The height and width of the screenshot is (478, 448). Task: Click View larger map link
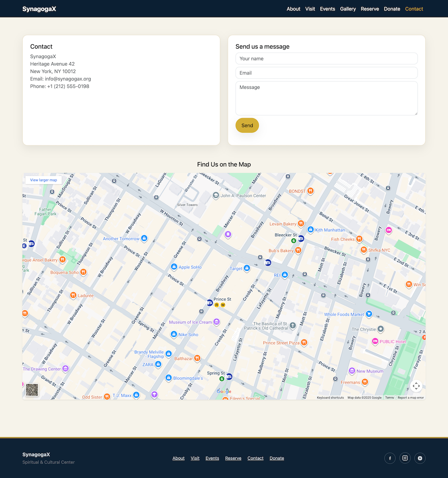(x=43, y=180)
